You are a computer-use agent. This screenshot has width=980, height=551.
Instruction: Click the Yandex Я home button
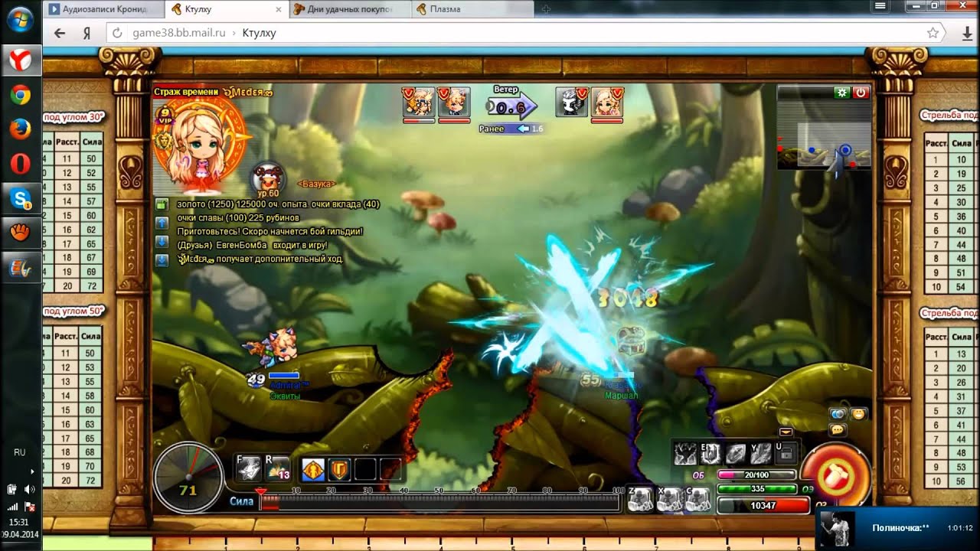(x=87, y=34)
